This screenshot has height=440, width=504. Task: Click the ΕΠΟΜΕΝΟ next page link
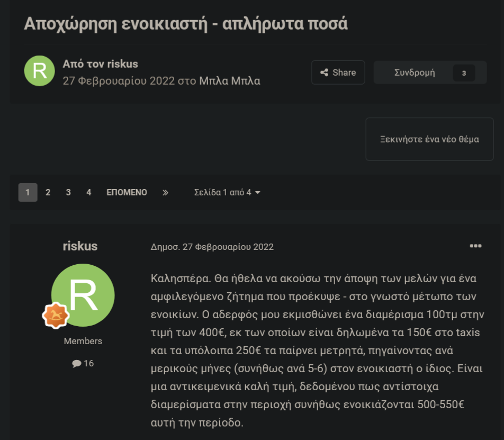[127, 192]
